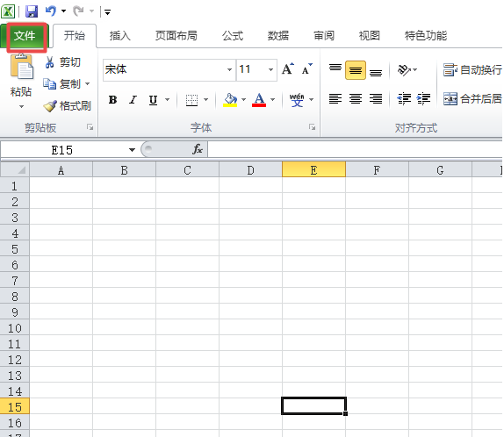Select column A header

(61, 169)
